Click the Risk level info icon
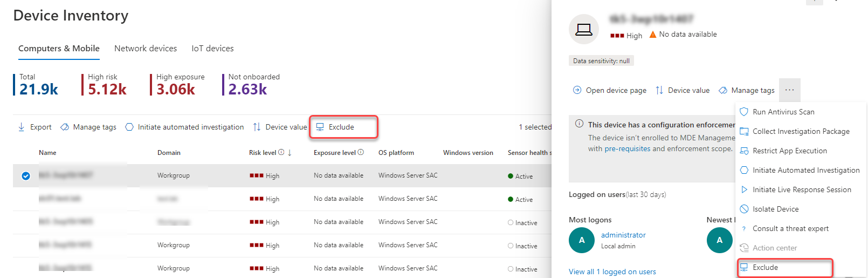868x278 pixels. 281,152
